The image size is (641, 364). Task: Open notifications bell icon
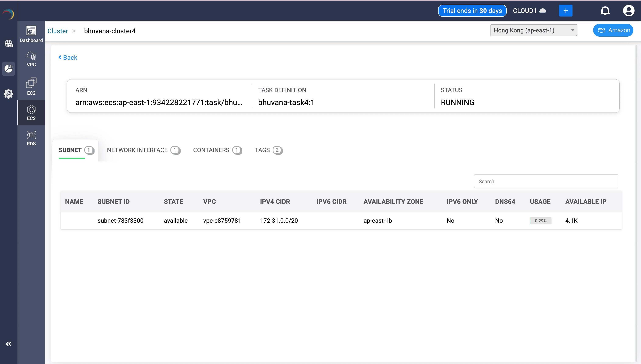pos(605,11)
